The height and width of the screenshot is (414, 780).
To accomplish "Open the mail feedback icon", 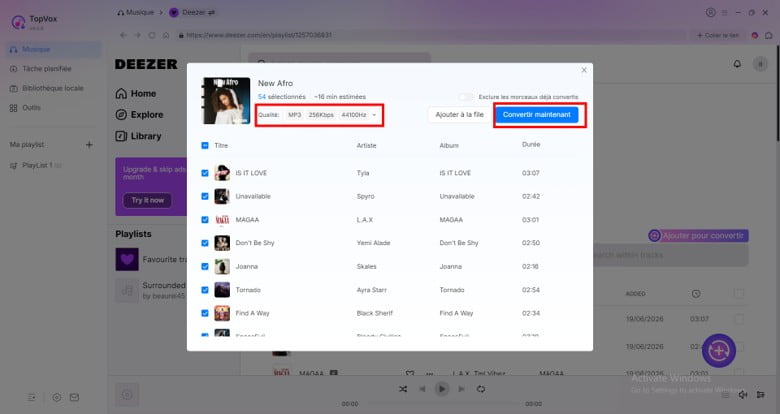I will (74, 397).
